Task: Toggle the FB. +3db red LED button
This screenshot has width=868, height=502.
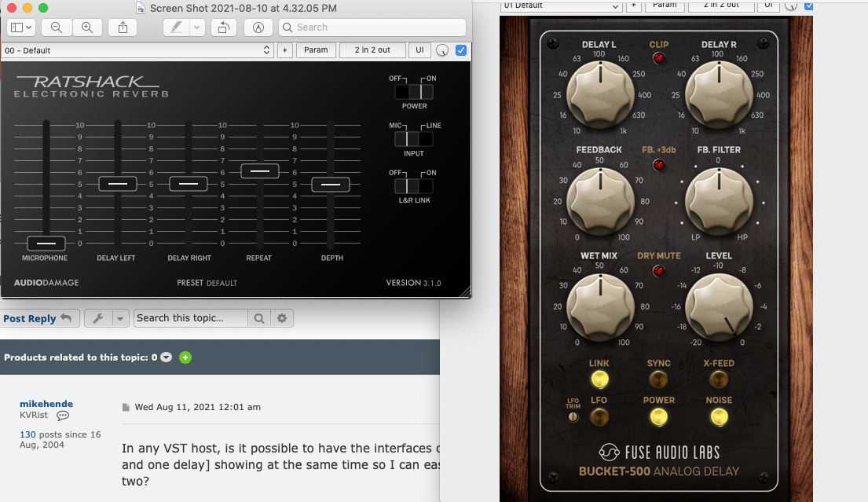Action: pyautogui.click(x=659, y=164)
